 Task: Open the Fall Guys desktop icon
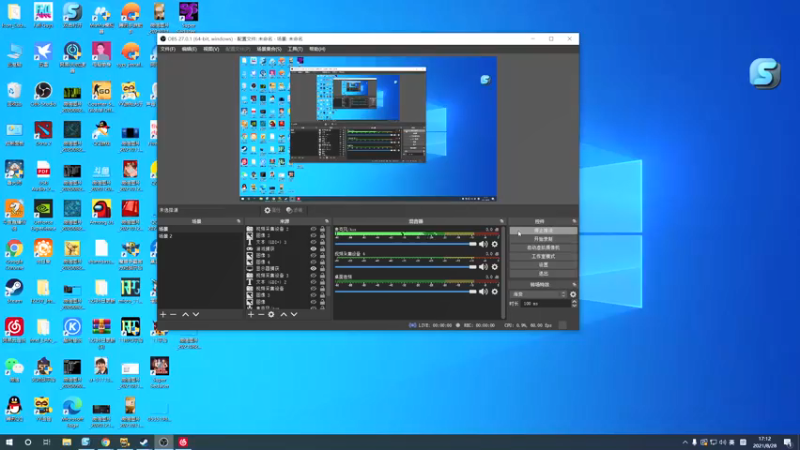[43, 15]
